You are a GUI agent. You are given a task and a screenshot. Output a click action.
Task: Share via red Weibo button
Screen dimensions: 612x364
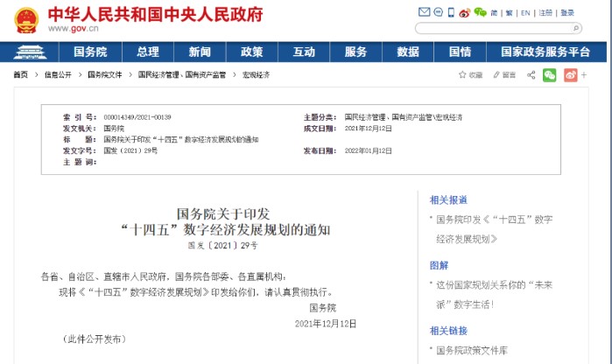(x=570, y=75)
